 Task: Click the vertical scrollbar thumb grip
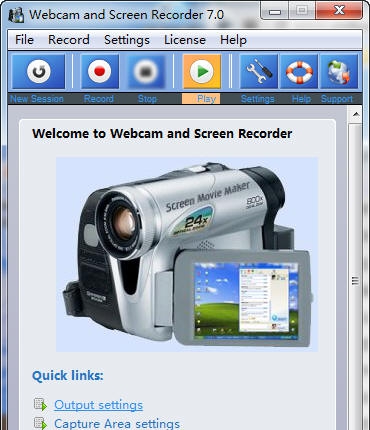pyautogui.click(x=355, y=281)
